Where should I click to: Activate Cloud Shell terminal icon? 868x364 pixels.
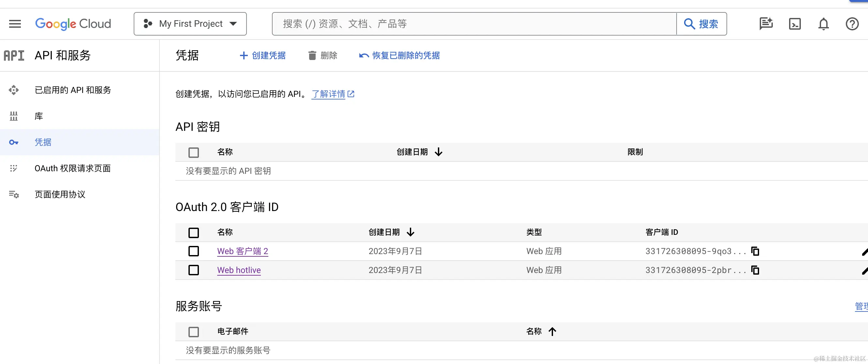(x=795, y=24)
